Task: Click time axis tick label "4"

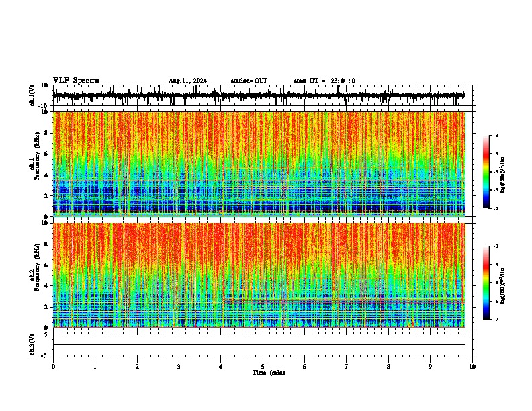Action: [221, 367]
